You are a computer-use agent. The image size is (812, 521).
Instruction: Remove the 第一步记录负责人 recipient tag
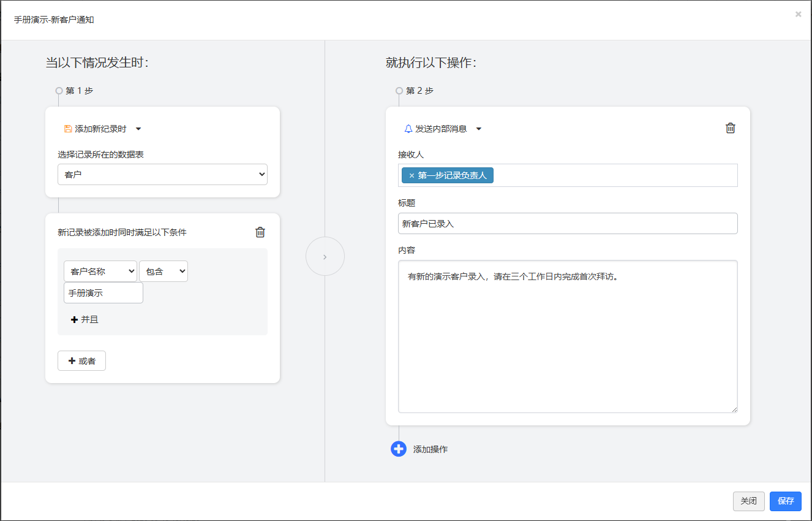[412, 176]
